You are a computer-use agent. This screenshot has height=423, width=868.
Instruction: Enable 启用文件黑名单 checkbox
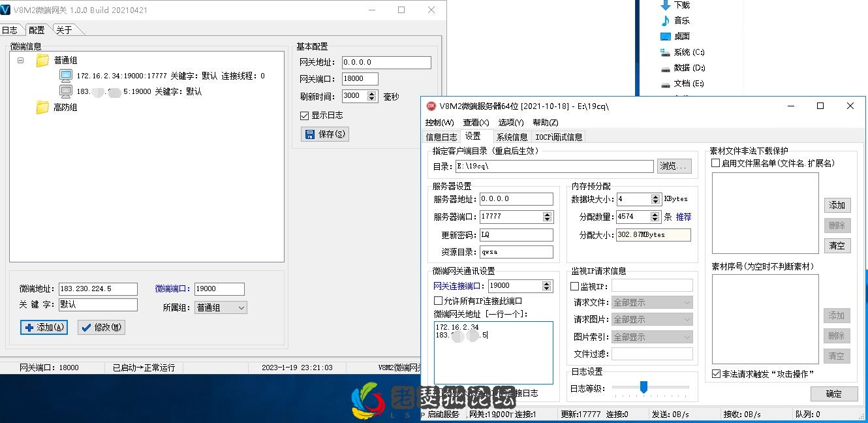[716, 163]
